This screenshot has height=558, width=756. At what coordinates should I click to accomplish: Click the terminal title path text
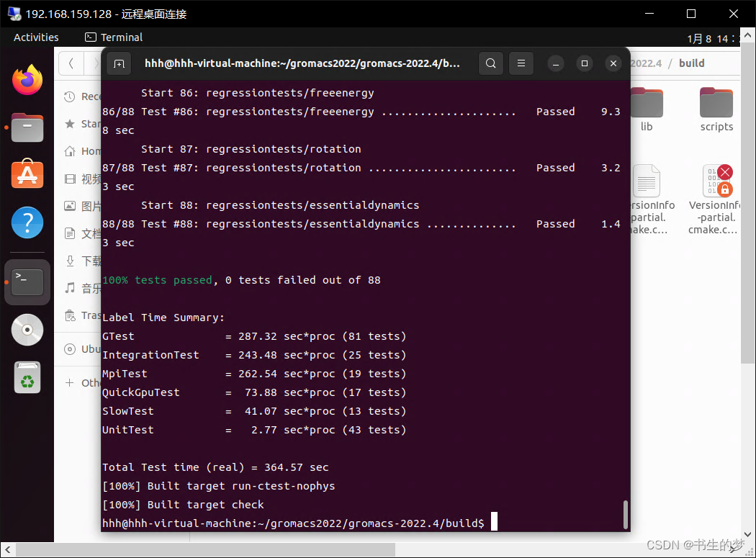point(302,63)
